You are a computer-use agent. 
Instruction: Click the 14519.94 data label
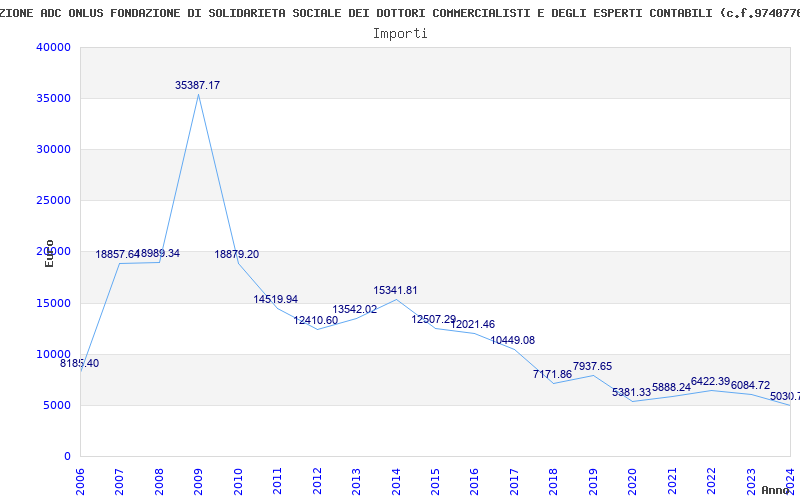tap(276, 299)
